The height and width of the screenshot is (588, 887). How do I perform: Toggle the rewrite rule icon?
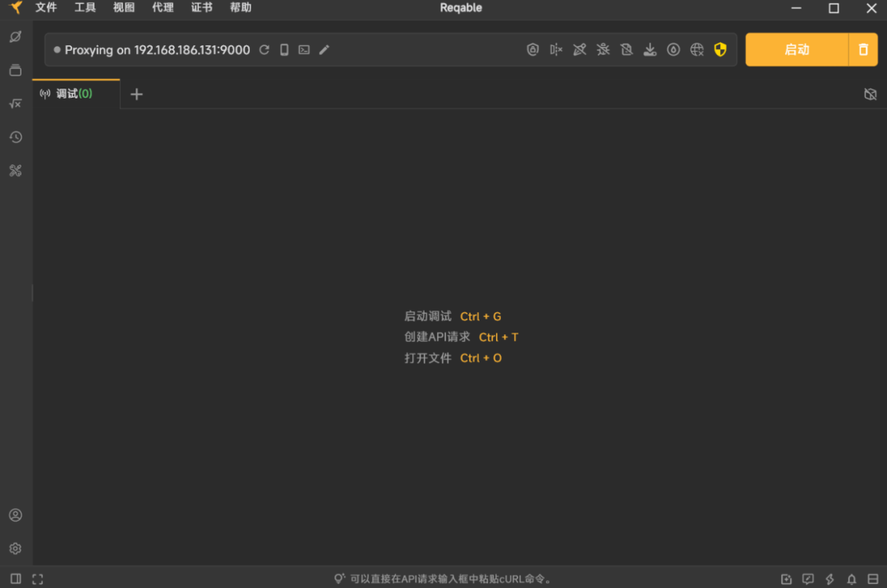tap(579, 50)
